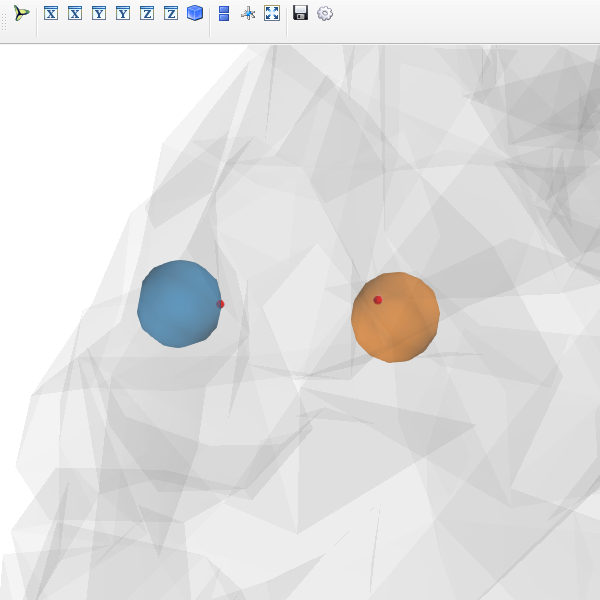Image resolution: width=600 pixels, height=600 pixels.
Task: Click the red dot beside the blue sphere
Action: coord(220,304)
